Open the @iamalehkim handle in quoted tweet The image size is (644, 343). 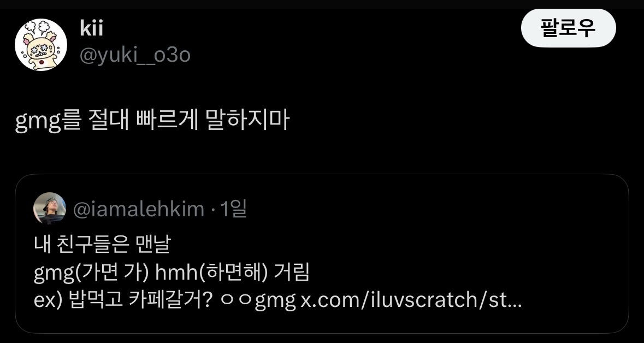coord(138,209)
